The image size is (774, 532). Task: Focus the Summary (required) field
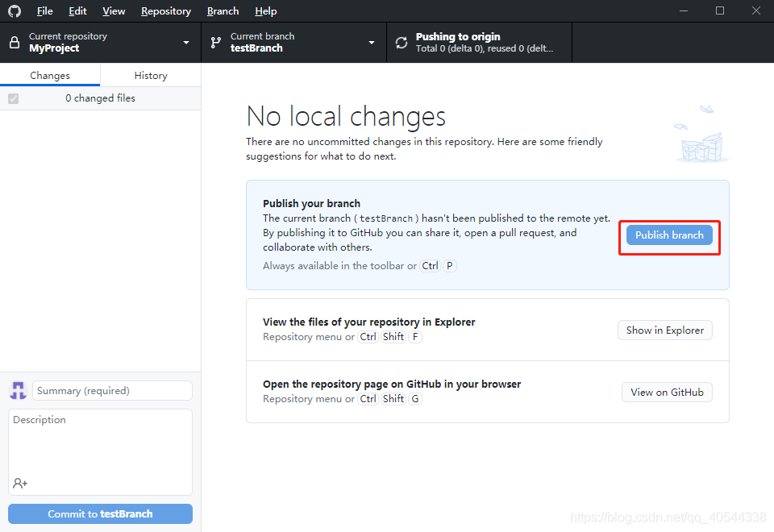(x=113, y=390)
